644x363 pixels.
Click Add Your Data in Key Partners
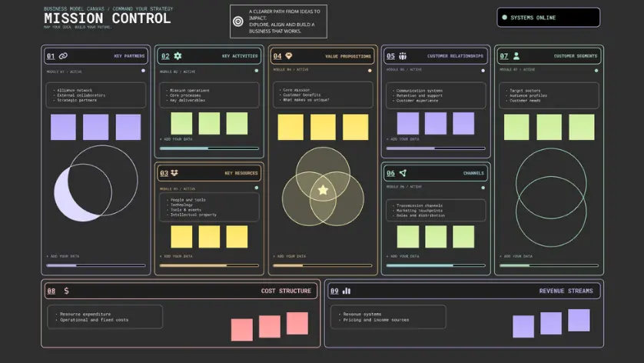coord(63,256)
